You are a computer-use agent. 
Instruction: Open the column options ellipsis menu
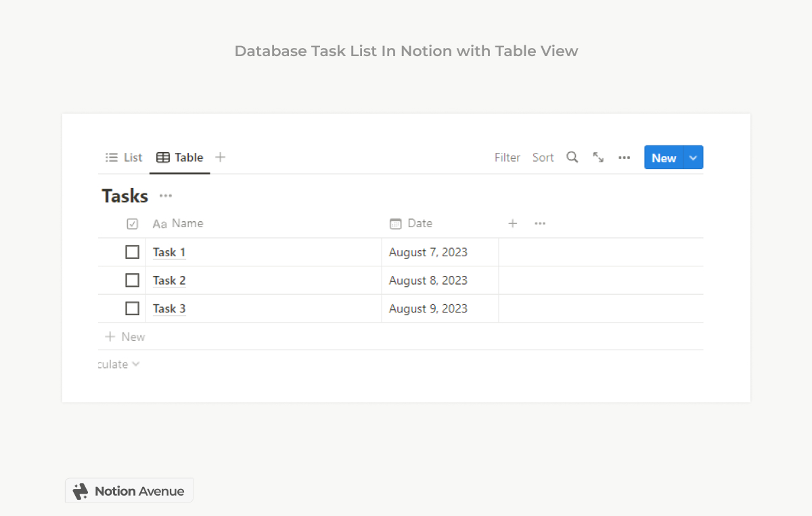(539, 223)
